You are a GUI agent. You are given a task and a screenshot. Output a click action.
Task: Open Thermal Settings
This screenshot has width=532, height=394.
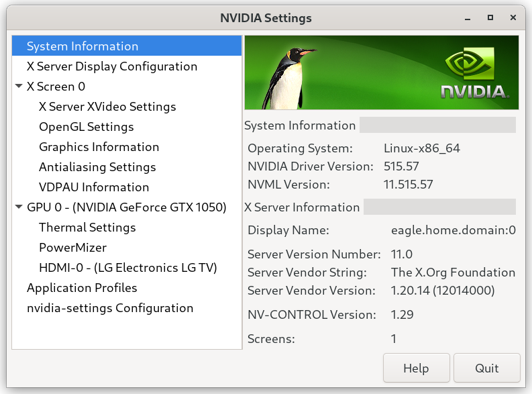click(127, 227)
